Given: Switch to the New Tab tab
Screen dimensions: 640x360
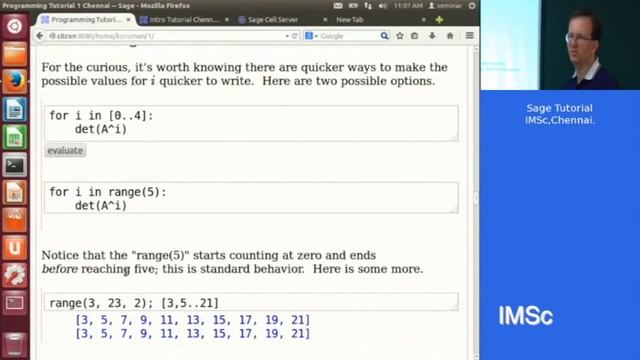Looking at the screenshot, I should pyautogui.click(x=350, y=20).
